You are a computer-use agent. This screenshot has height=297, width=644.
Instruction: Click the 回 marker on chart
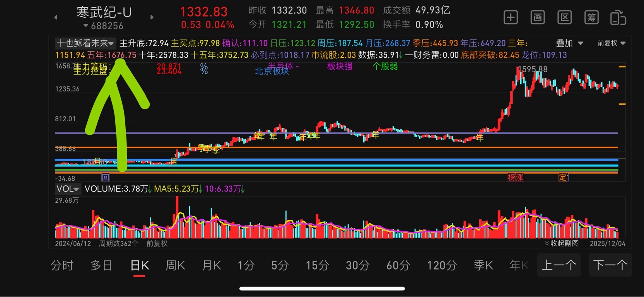(x=105, y=177)
